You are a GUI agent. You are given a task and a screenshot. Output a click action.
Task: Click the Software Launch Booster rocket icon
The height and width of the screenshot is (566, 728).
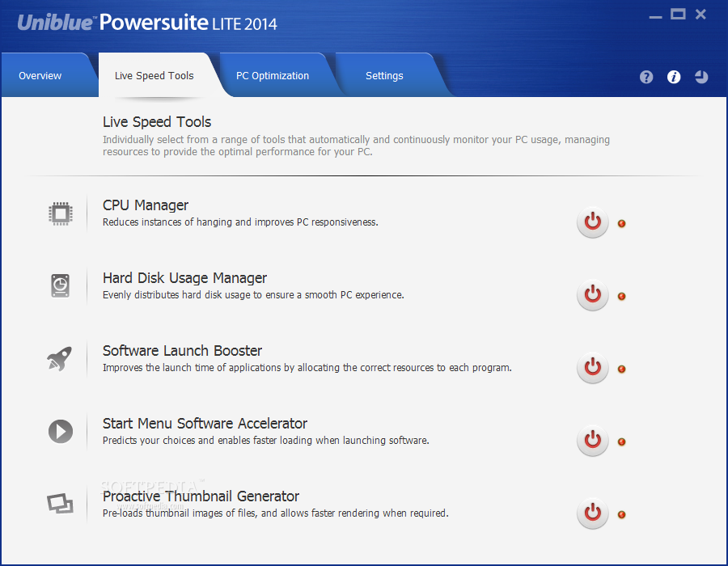[60, 359]
